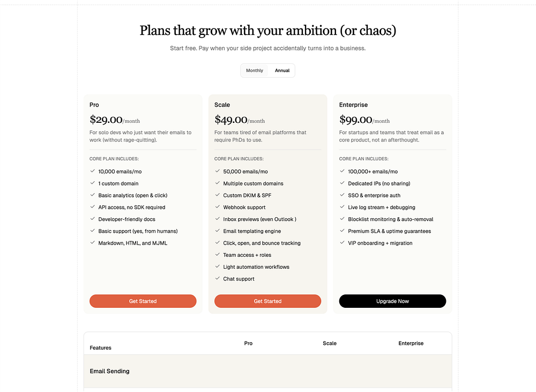Click checkmark beside 10,000 emails/mo

click(x=93, y=172)
